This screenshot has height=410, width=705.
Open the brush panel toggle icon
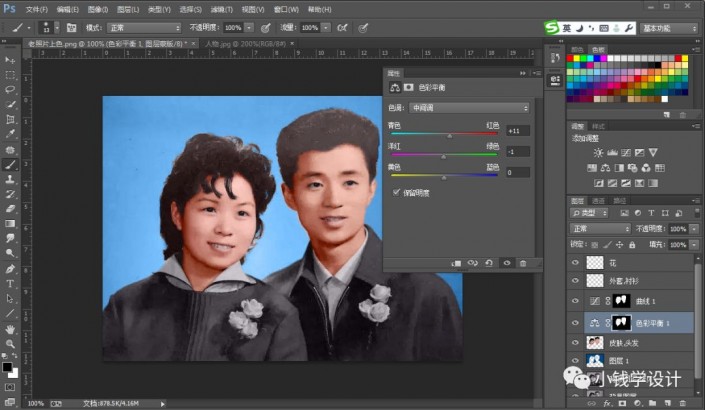point(71,28)
